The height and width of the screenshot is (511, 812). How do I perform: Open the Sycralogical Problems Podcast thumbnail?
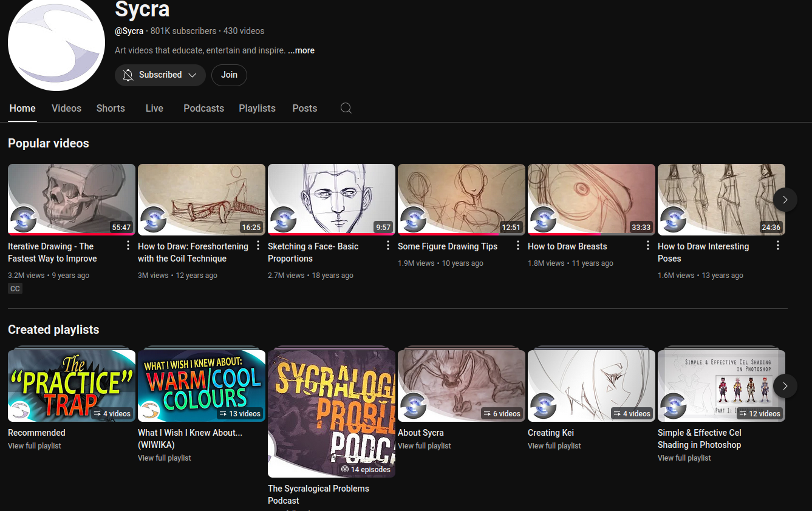click(x=332, y=414)
